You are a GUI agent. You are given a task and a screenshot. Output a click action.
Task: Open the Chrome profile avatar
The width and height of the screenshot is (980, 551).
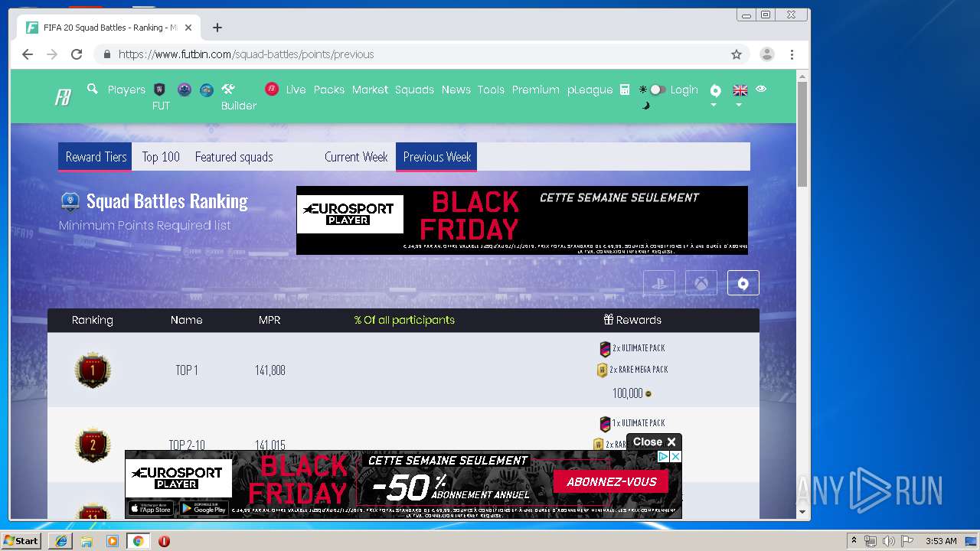point(766,54)
